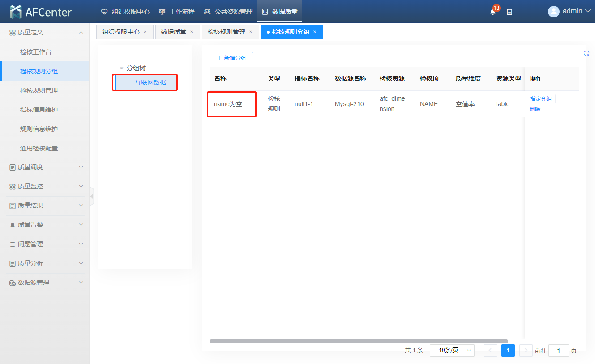Open the 公共资源管理 top menu
The height and width of the screenshot is (364, 595).
coord(228,12)
